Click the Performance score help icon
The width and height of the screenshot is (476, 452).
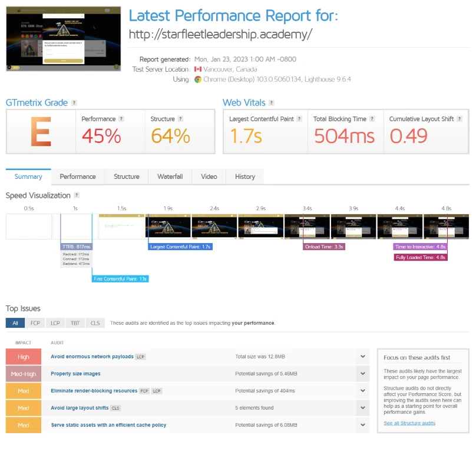(121, 119)
